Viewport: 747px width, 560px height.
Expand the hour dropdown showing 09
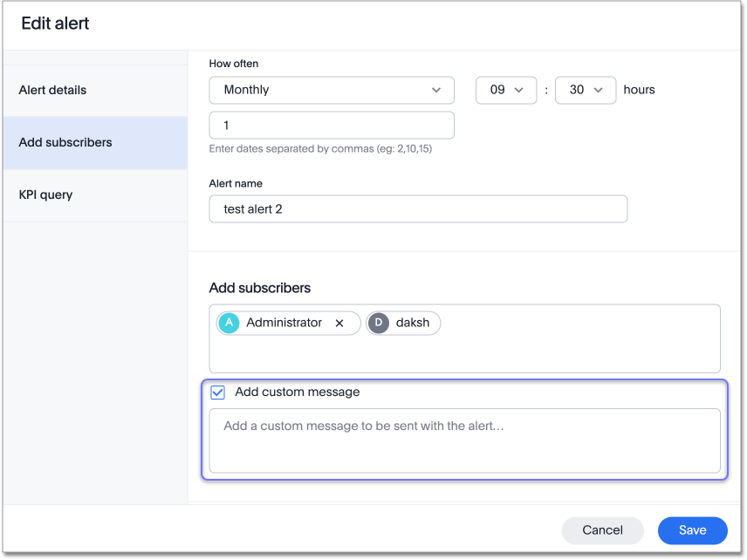pyautogui.click(x=505, y=90)
